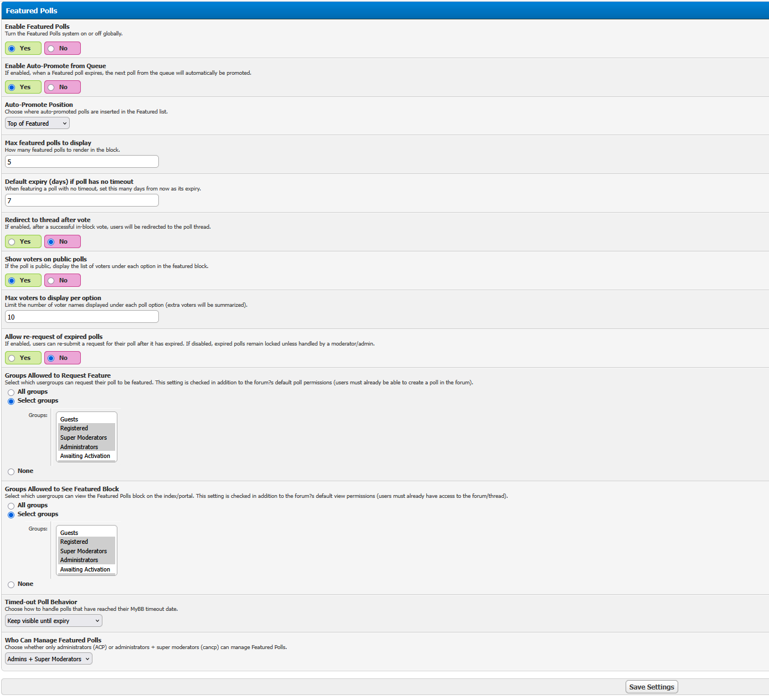
Task: Choose All groups for Request Feature permission
Action: [x=11, y=393]
